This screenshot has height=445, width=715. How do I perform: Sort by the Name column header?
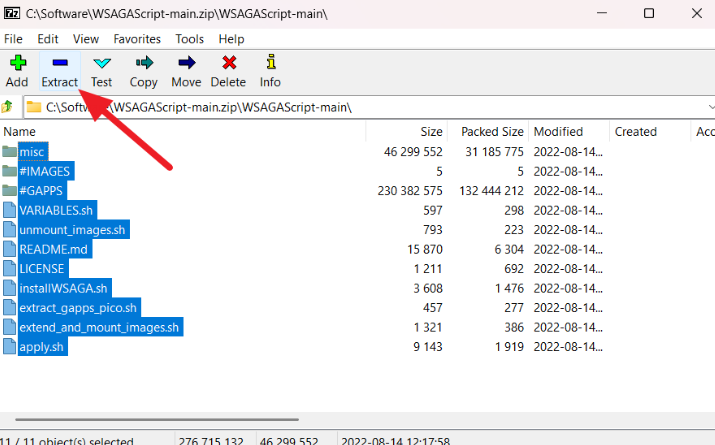(x=183, y=131)
